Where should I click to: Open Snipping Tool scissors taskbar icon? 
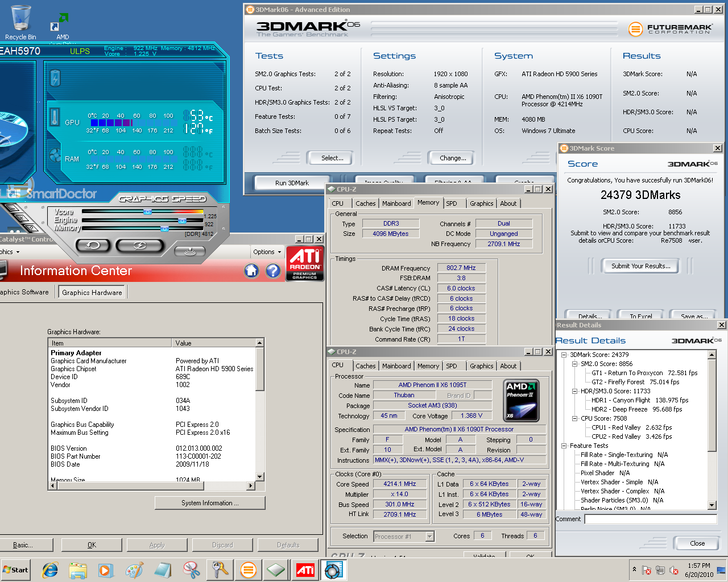coord(191,569)
